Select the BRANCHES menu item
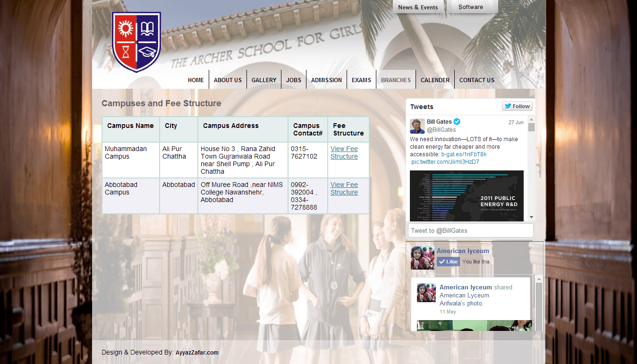The image size is (637, 364). click(396, 80)
